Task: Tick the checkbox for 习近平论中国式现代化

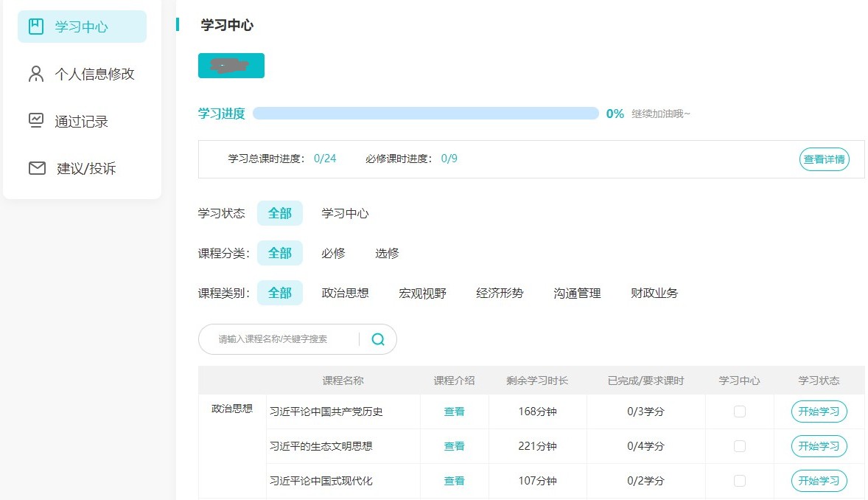Action: tap(739, 481)
